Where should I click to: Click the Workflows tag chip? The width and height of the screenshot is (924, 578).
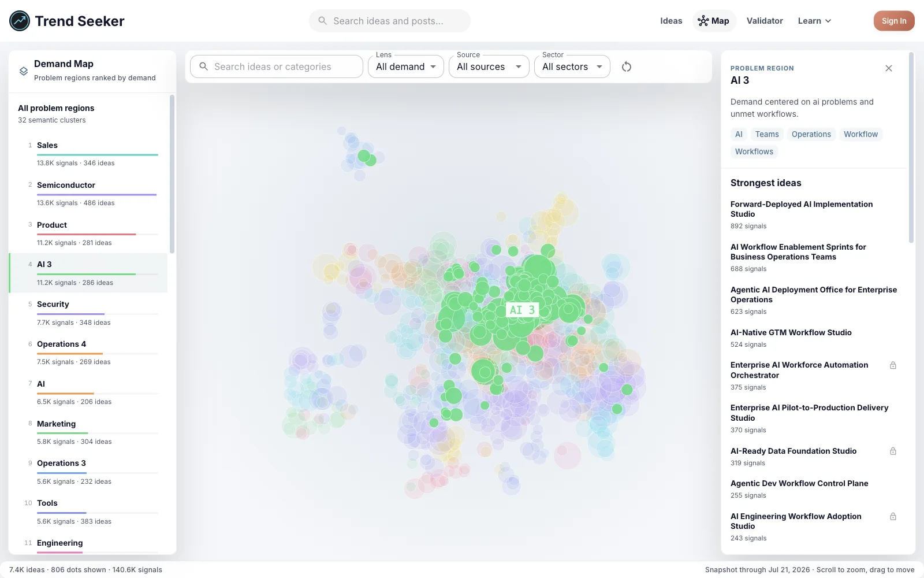tap(754, 151)
